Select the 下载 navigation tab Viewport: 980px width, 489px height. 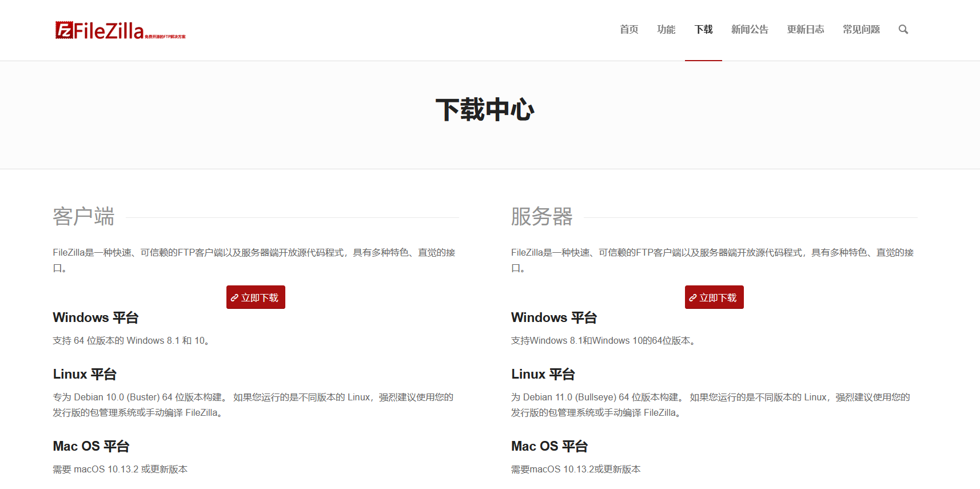703,29
